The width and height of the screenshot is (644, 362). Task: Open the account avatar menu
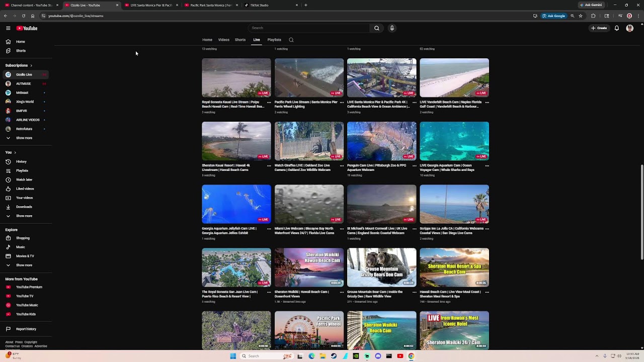pos(629,28)
